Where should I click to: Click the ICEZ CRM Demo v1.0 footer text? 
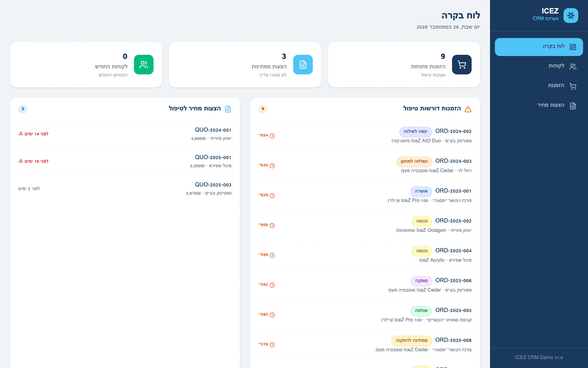[x=539, y=357]
